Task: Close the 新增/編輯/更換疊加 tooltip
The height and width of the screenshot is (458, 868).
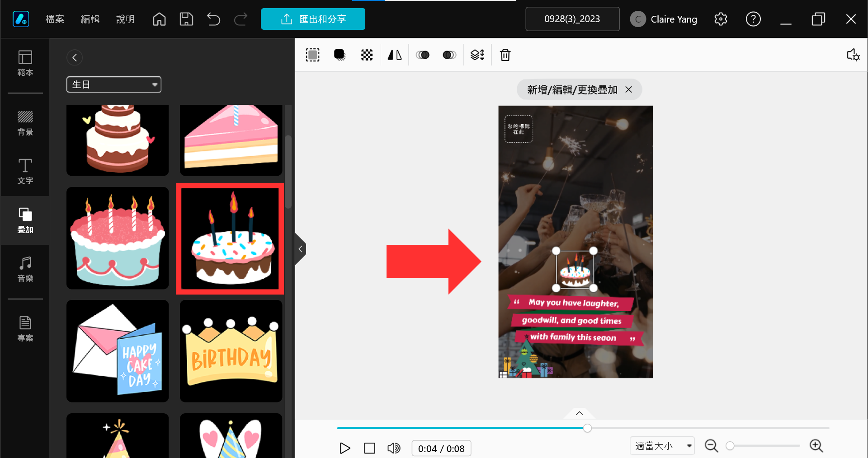Action: click(628, 89)
